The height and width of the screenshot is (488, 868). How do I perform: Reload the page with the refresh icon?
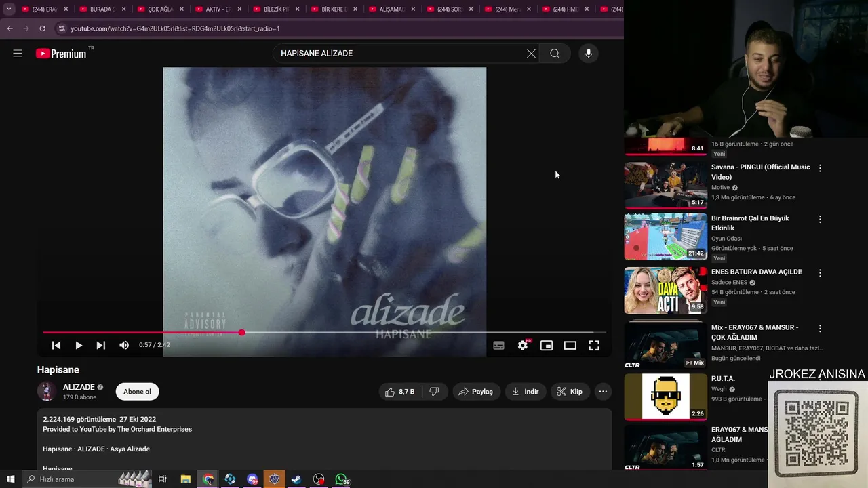42,28
